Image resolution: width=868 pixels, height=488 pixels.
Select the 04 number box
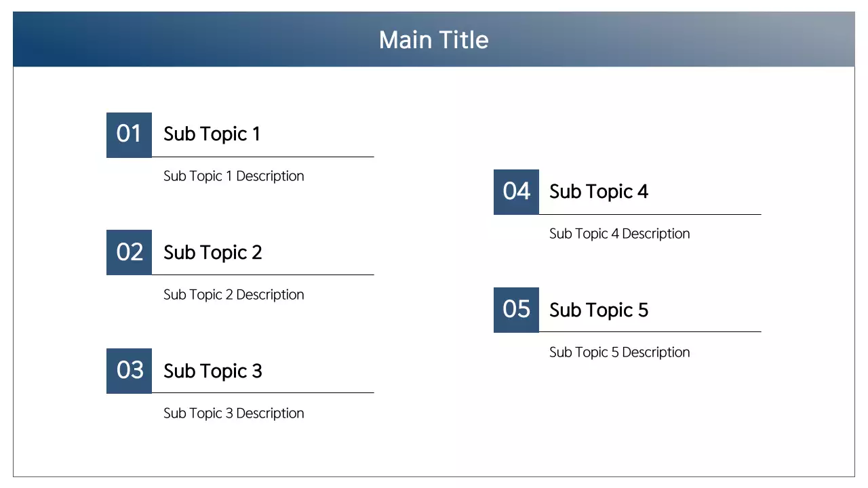516,192
